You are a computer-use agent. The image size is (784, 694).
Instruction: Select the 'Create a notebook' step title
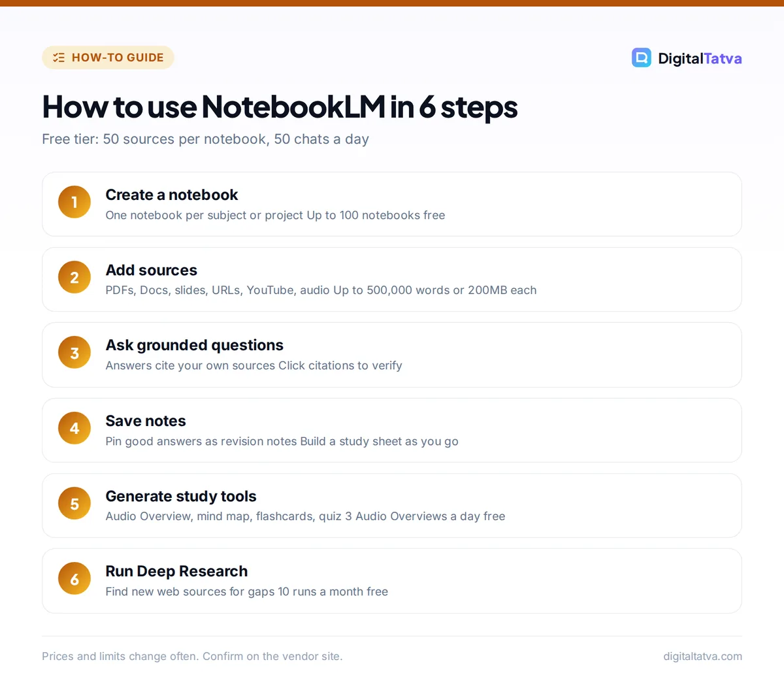pos(172,195)
